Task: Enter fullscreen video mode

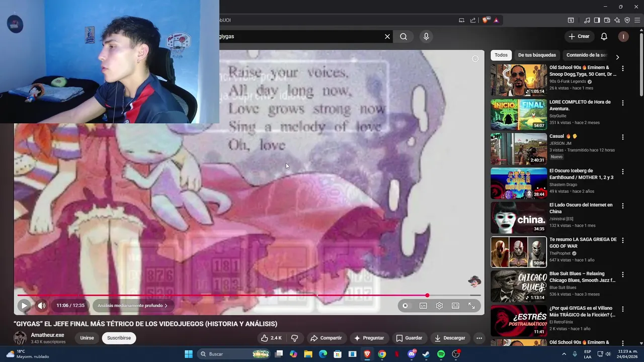Action: 471,306
